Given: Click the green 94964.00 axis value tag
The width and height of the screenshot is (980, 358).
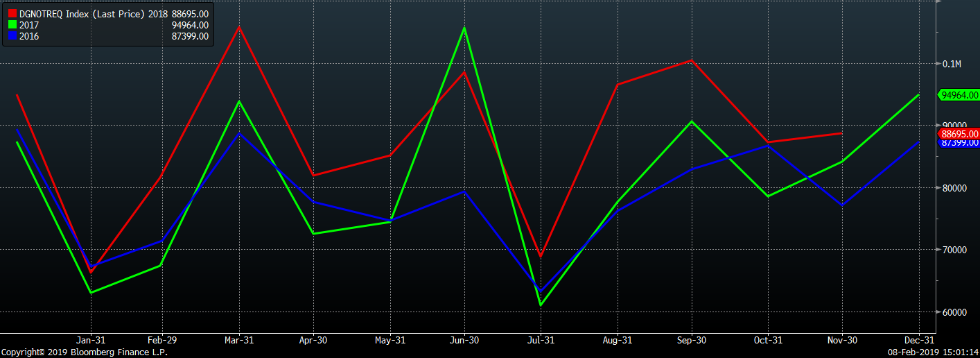Looking at the screenshot, I should click(x=959, y=95).
